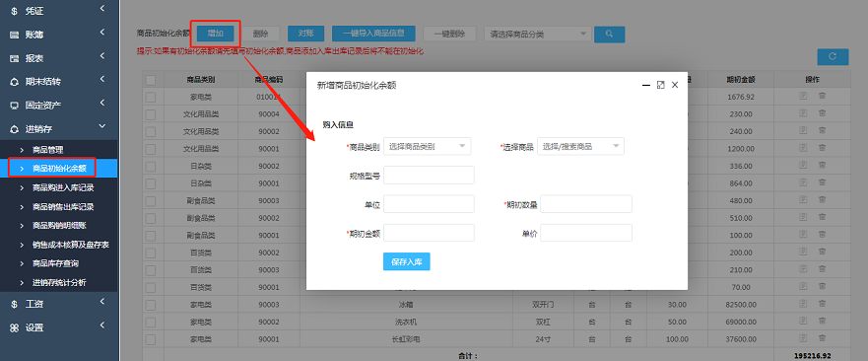Maximize the 新增商品初始化余额 dialog
This screenshot has height=361, width=868.
pyautogui.click(x=660, y=85)
